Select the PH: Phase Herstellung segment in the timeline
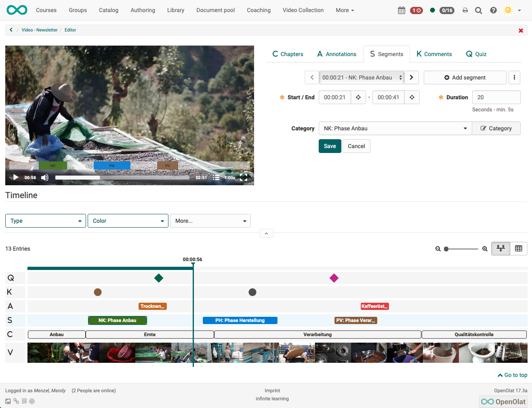532x408 pixels. pos(240,320)
